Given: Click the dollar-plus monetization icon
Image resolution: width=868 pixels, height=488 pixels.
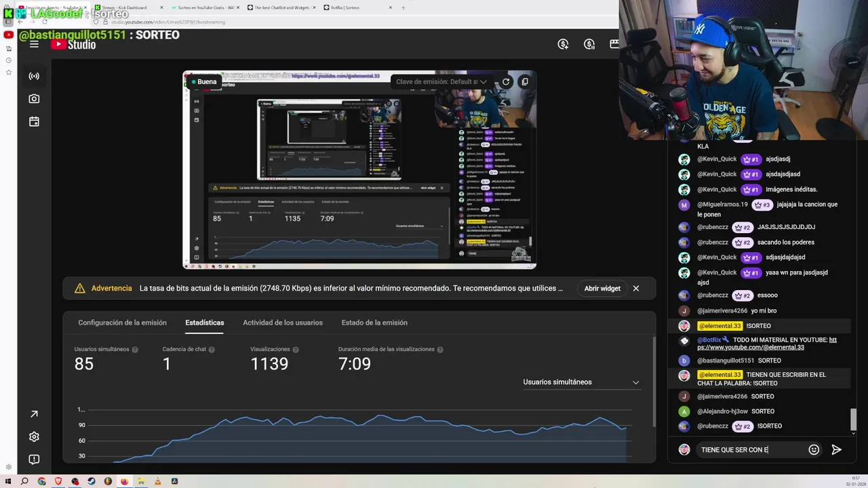Looking at the screenshot, I should click(x=563, y=44).
